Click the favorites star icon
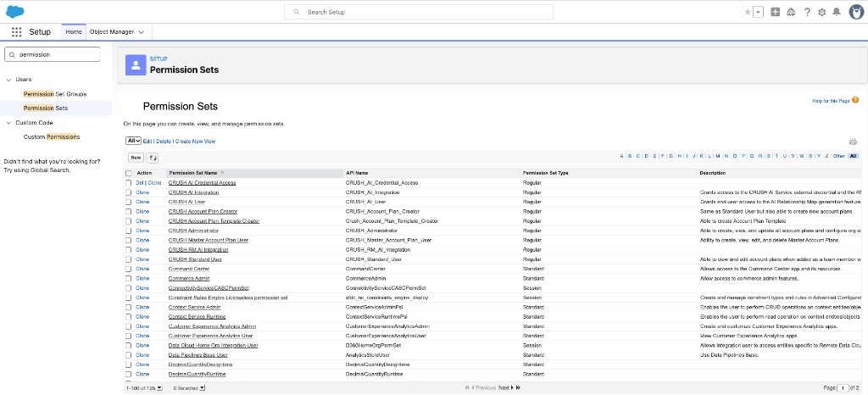The image size is (868, 395). [748, 12]
